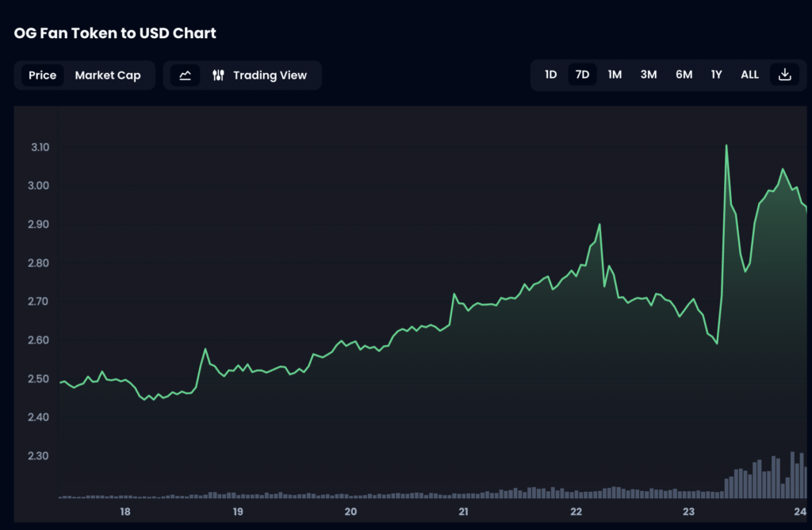Select the Price tab
Screen dimensions: 812x530
click(x=43, y=75)
